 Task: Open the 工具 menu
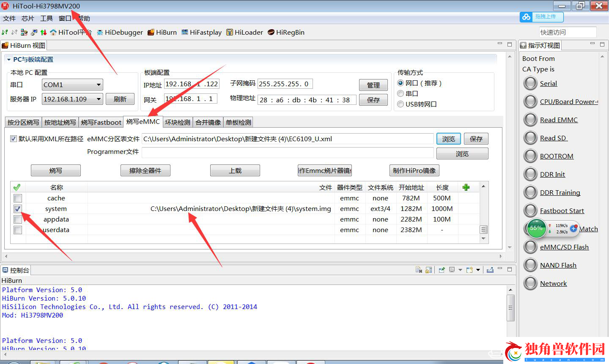(47, 18)
